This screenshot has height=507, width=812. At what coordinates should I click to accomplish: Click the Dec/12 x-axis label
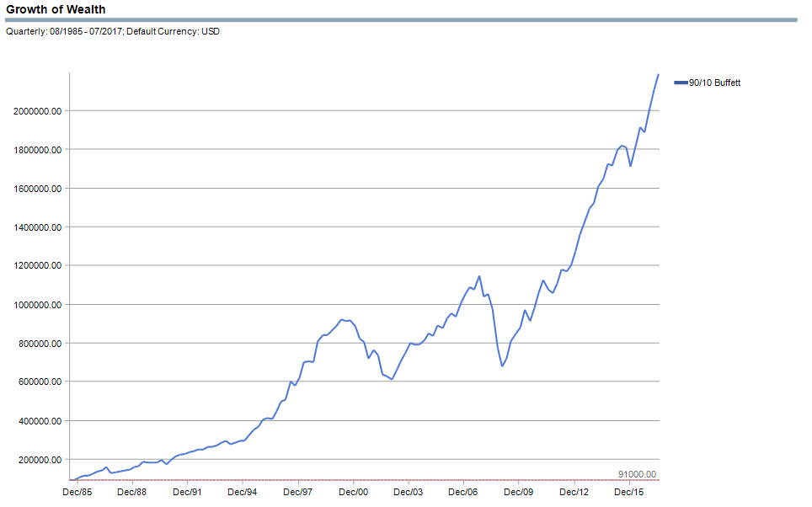(574, 492)
